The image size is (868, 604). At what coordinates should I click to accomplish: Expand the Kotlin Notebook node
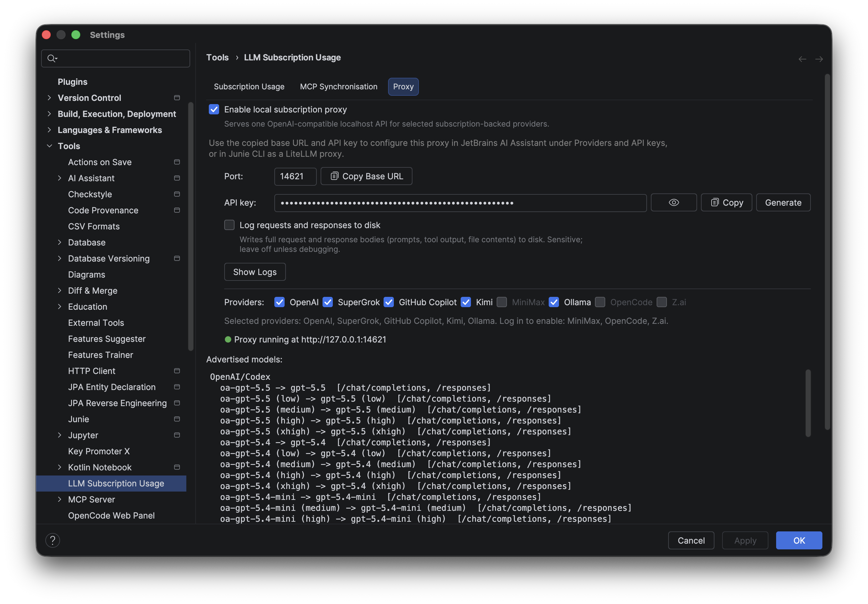(59, 467)
